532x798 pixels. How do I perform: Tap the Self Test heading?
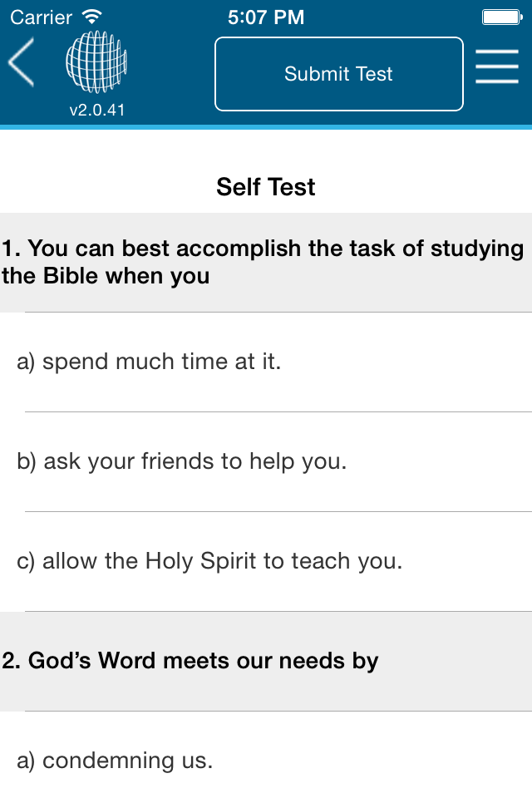click(x=266, y=187)
